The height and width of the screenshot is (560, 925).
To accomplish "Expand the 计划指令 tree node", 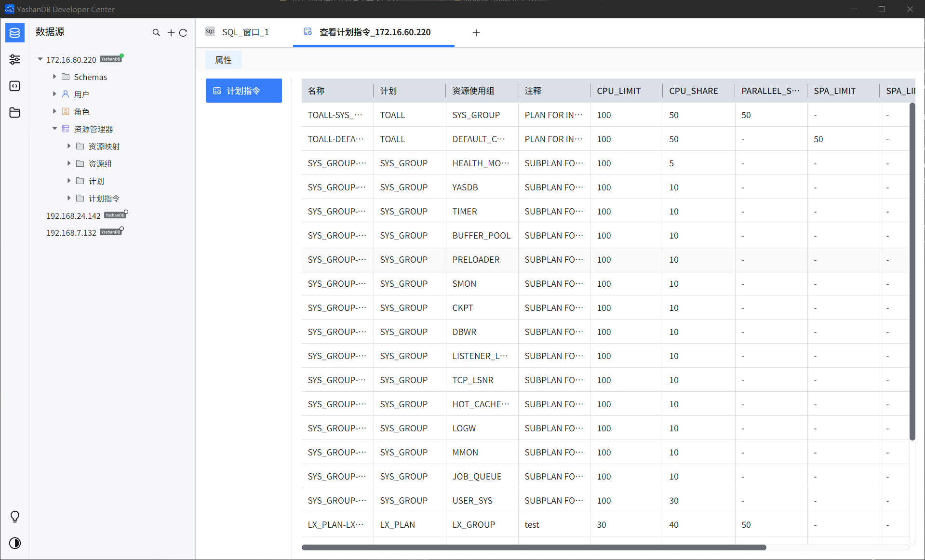I will [x=69, y=198].
